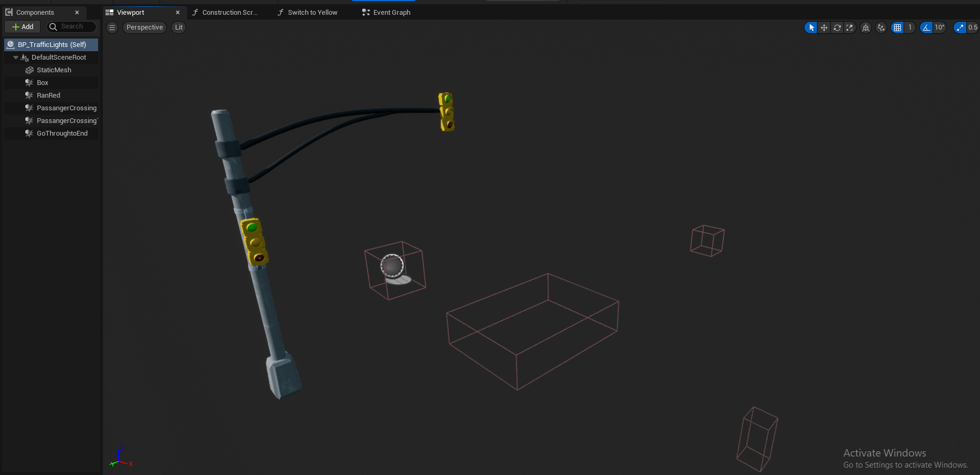Screen dimensions: 980x475
Task: Open the Lit view mode dropdown
Action: [179, 27]
